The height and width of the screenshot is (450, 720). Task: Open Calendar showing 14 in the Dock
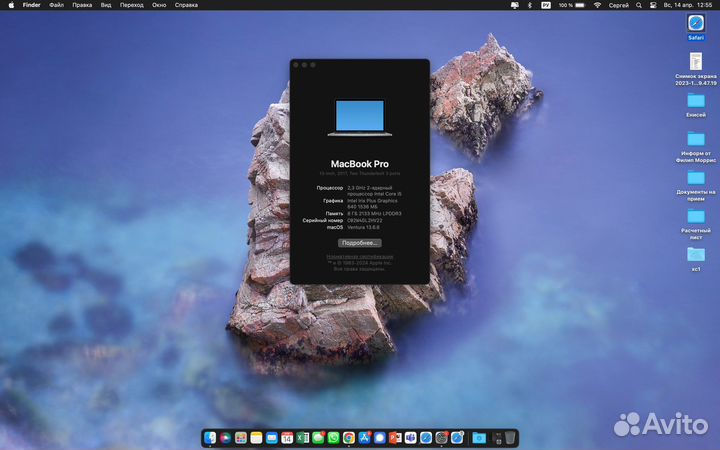287,438
